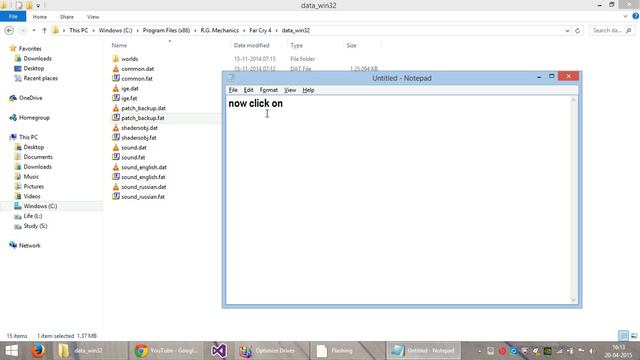Open Music under This PC
Image resolution: width=640 pixels, height=360 pixels.
click(x=31, y=176)
